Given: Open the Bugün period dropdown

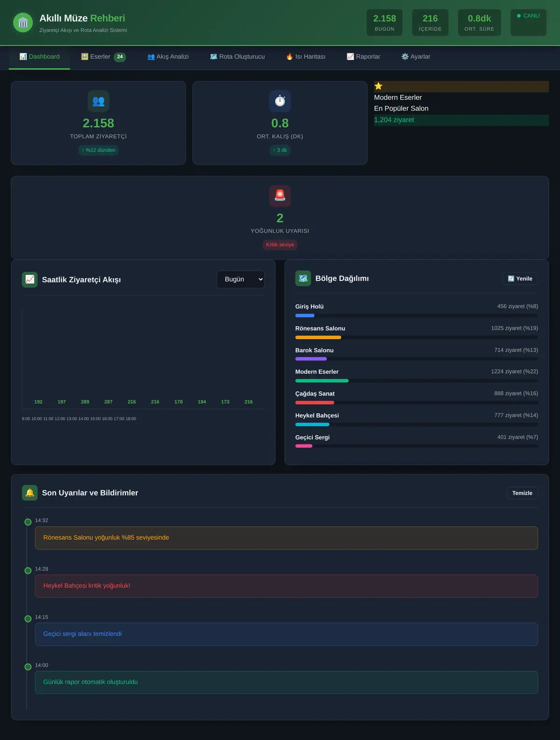Looking at the screenshot, I should (x=241, y=279).
